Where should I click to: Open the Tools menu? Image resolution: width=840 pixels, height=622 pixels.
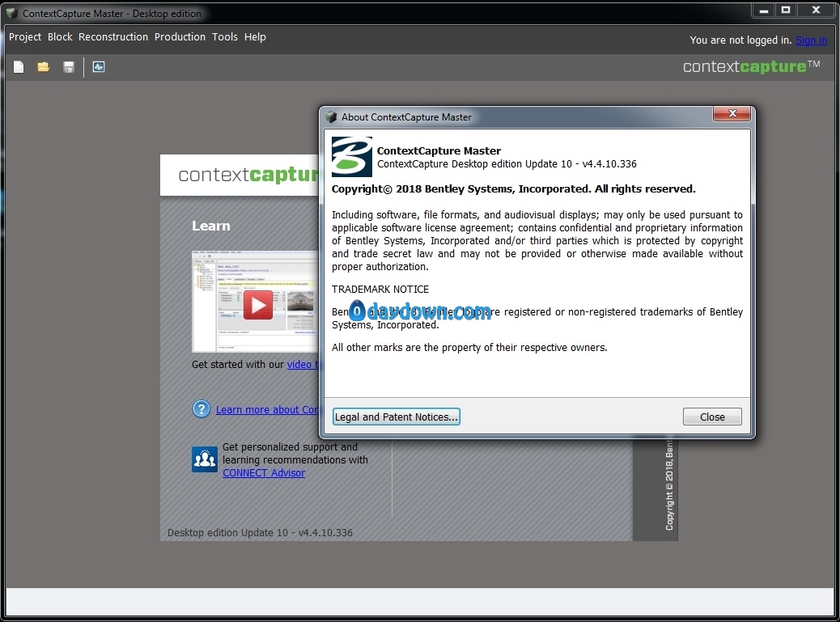(x=224, y=37)
